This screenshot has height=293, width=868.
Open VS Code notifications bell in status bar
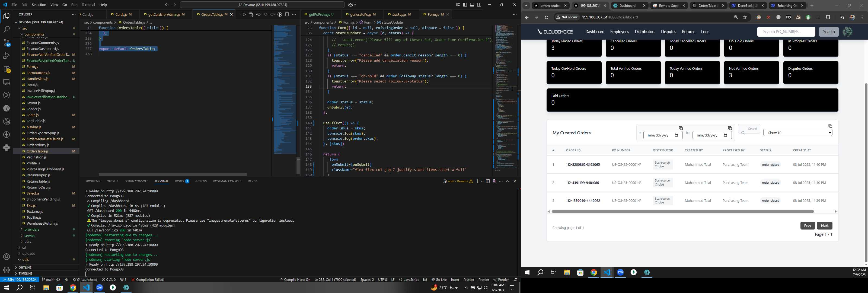pyautogui.click(x=515, y=279)
